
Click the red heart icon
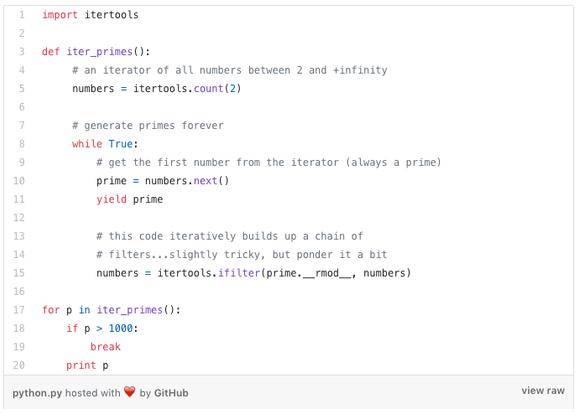130,392
